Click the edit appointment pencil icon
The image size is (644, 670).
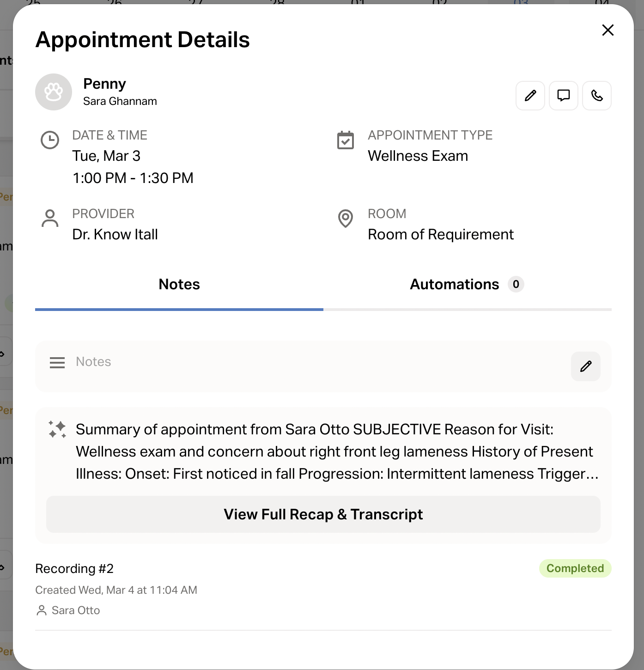530,96
